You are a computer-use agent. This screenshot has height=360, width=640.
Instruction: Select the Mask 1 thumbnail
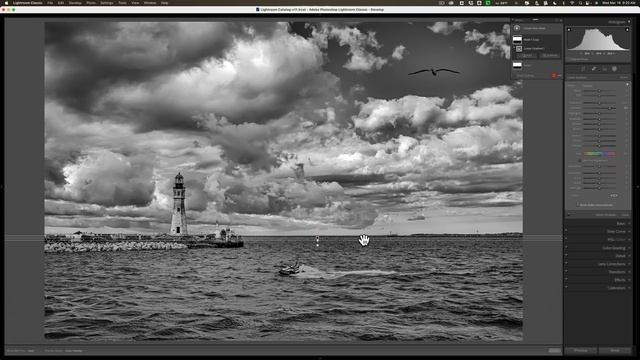coord(517,65)
